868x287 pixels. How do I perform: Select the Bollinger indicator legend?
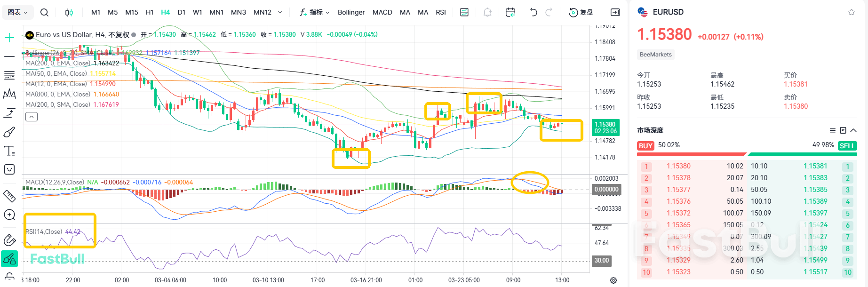(x=70, y=53)
